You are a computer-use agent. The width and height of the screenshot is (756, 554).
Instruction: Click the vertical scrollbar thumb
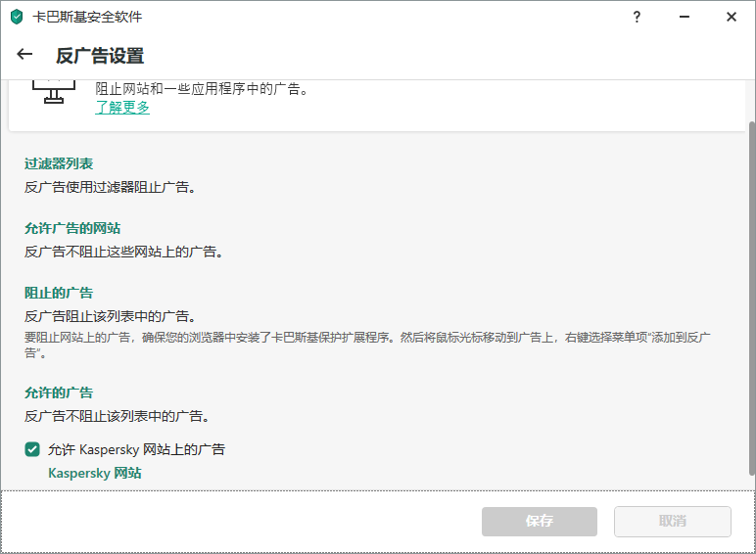752,299
